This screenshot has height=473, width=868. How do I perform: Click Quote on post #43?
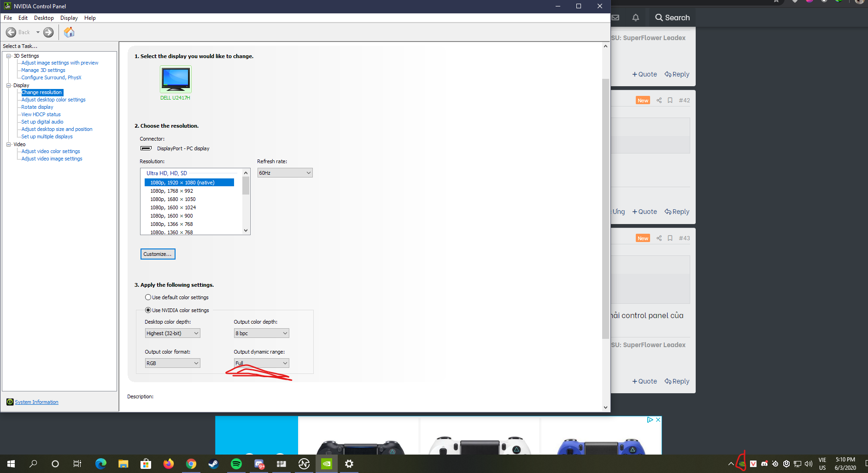(645, 381)
